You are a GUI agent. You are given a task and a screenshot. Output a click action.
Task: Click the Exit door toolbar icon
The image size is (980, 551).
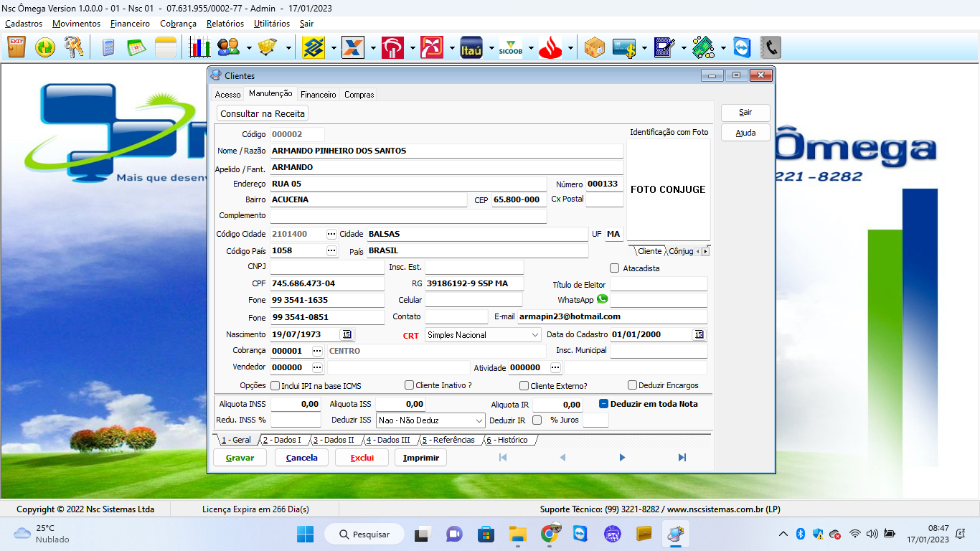[17, 48]
